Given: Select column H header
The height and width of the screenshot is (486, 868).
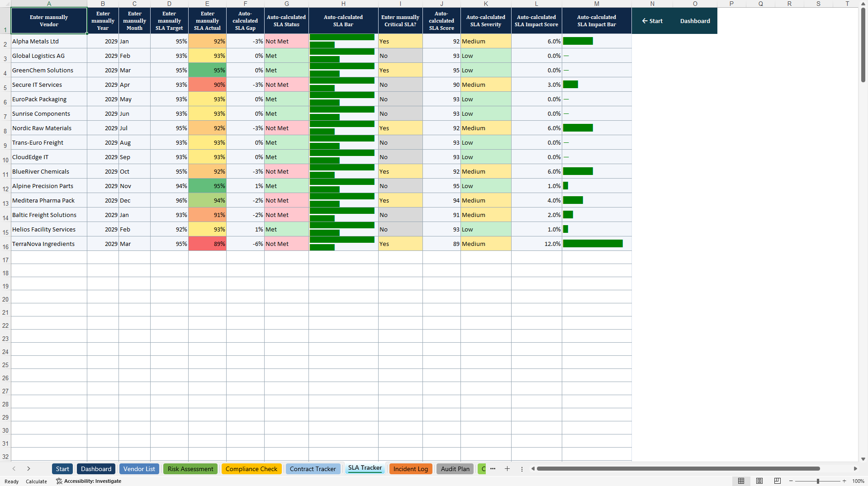Looking at the screenshot, I should 343,4.
